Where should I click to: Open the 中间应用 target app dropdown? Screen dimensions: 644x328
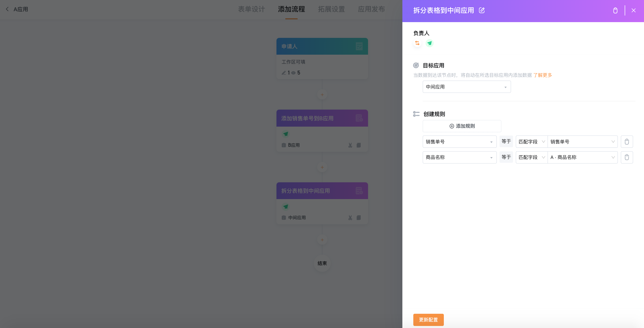tap(466, 87)
